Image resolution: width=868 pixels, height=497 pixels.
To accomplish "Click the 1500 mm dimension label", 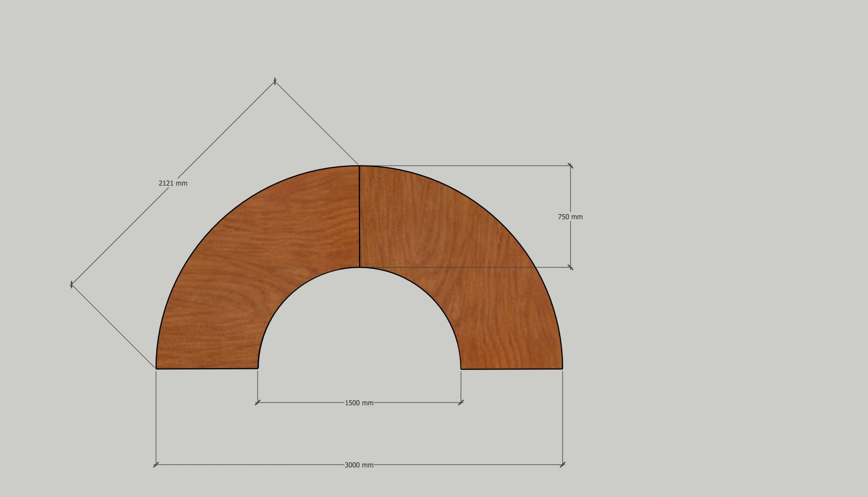I will (x=359, y=403).
